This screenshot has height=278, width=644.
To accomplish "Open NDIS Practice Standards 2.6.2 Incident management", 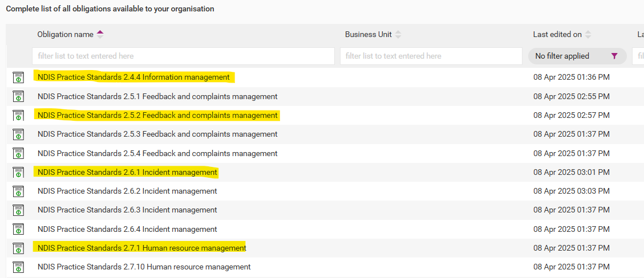I will pyautogui.click(x=127, y=191).
